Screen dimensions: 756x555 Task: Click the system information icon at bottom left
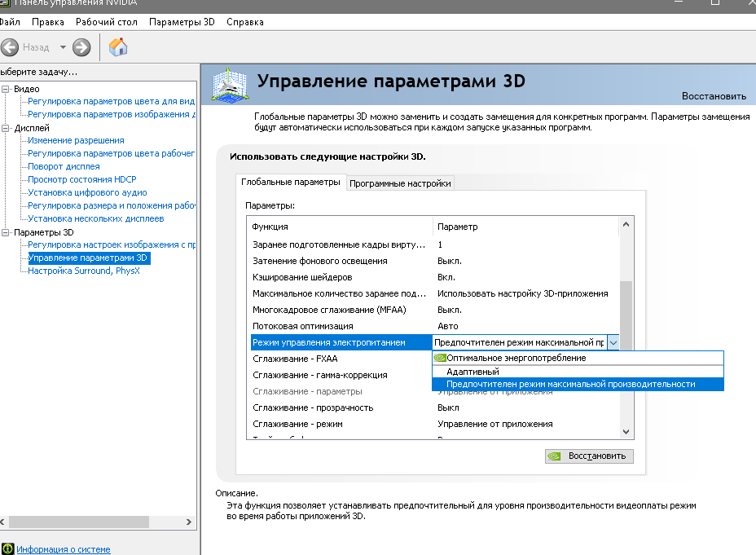click(x=7, y=548)
